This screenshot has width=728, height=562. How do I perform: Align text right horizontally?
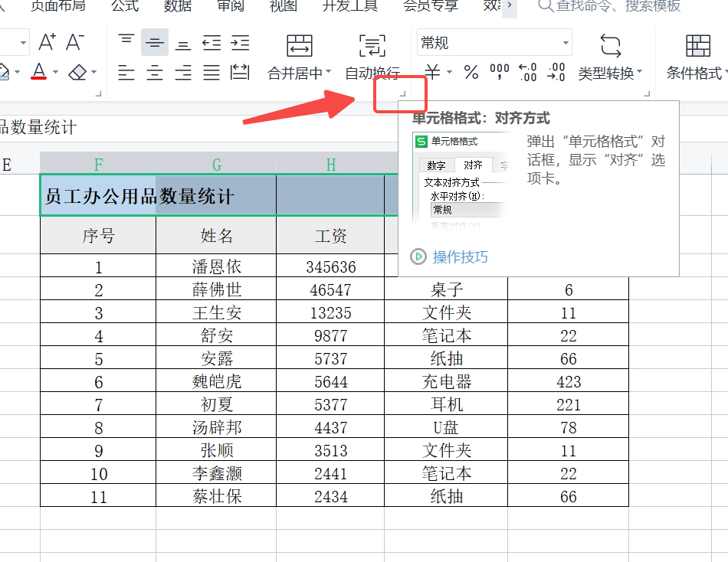183,73
